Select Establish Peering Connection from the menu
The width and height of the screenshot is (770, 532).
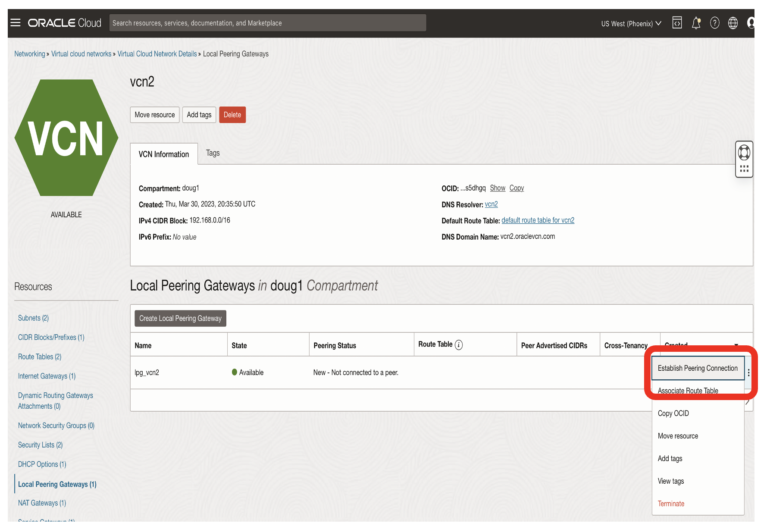point(697,368)
